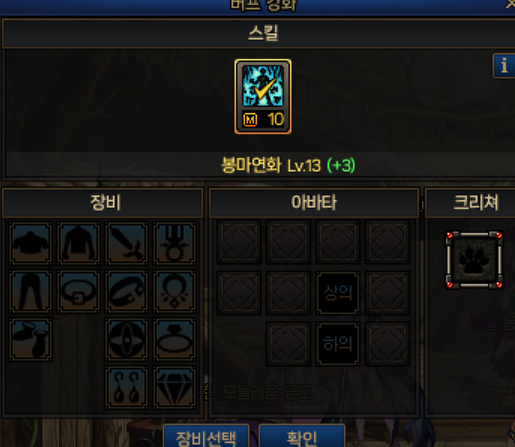
Task: Select the pants equipment slot
Action: point(30,292)
